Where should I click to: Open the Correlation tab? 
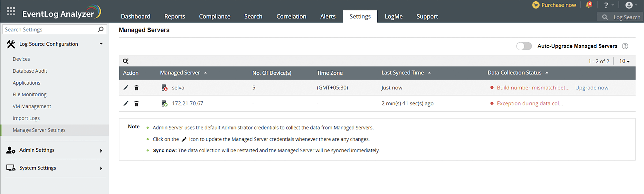click(x=291, y=16)
